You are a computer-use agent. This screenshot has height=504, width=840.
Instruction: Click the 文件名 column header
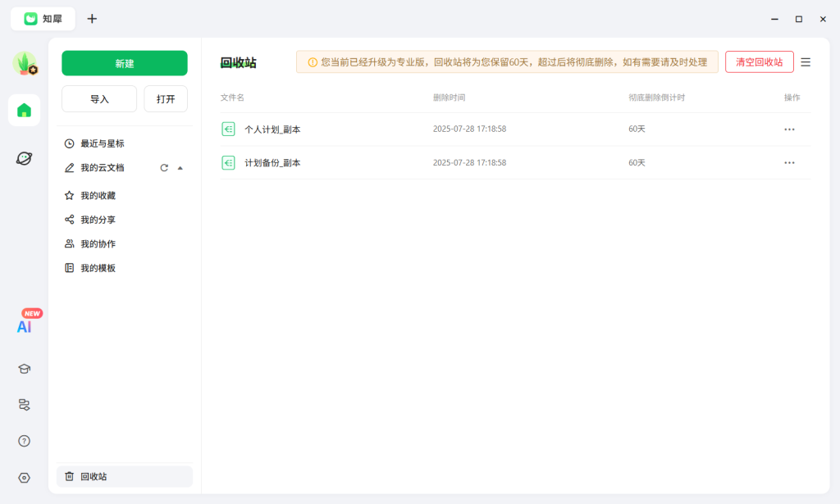[x=232, y=98]
